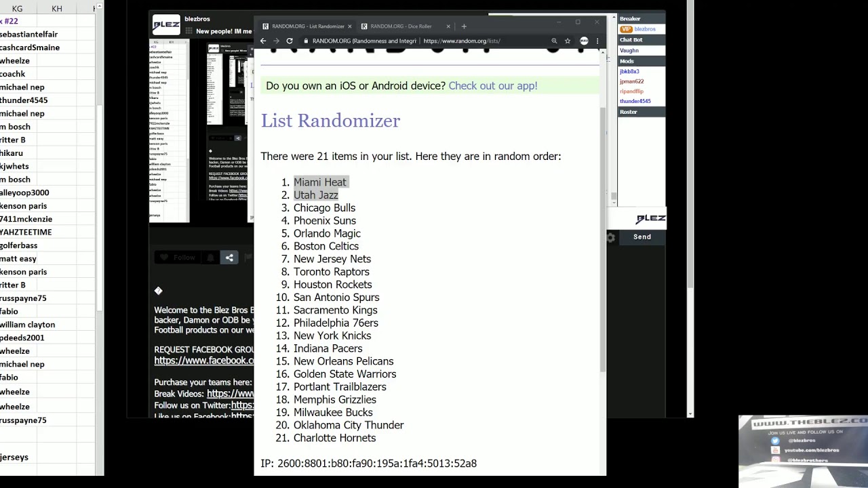Viewport: 868px width, 488px height.
Task: Click 'Boston Celtics' list entry
Action: pos(326,246)
